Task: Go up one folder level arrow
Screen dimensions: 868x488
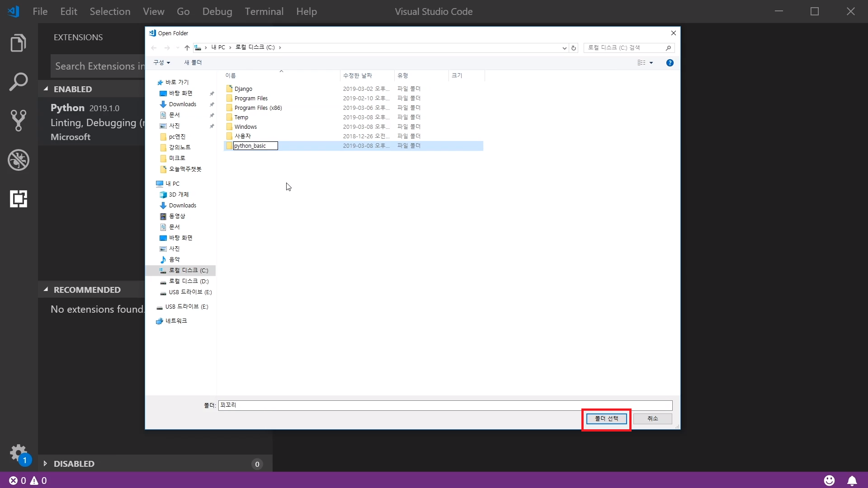Action: point(187,47)
